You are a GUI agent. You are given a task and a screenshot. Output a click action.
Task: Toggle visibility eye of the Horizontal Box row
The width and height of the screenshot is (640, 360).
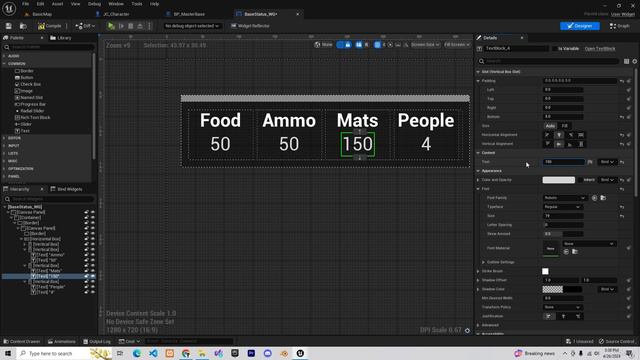point(93,239)
